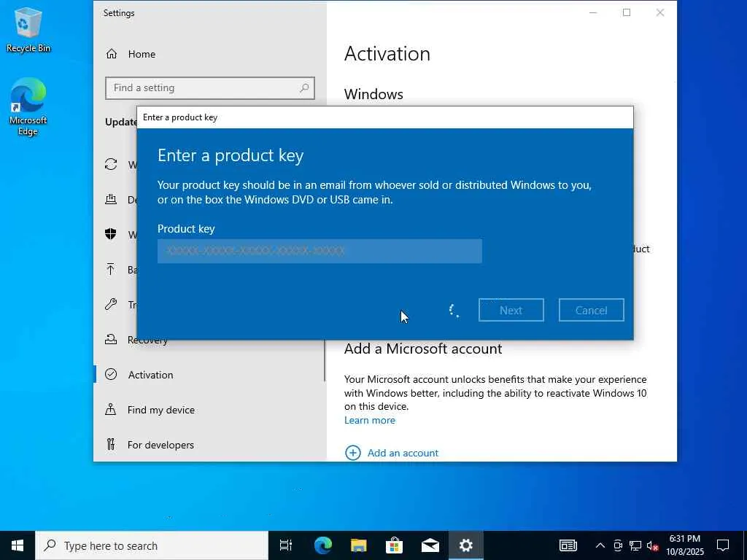The width and height of the screenshot is (747, 560).
Task: Launch Microsoft Edge from the taskbar
Action: [322, 545]
